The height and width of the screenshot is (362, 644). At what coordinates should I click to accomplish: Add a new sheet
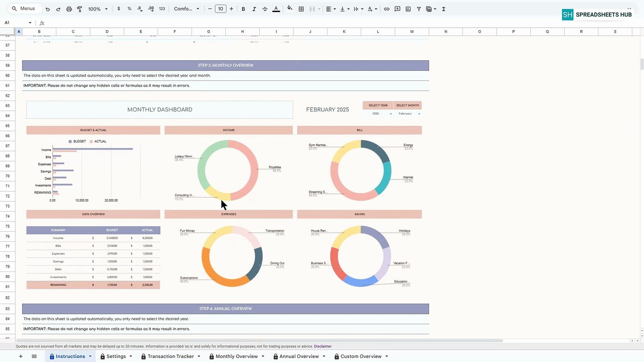click(x=21, y=356)
